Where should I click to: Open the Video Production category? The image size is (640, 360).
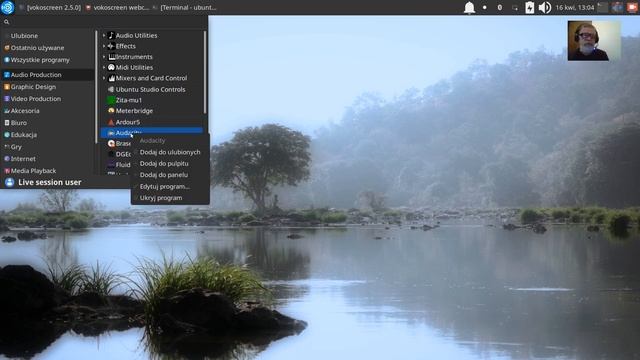click(47, 99)
